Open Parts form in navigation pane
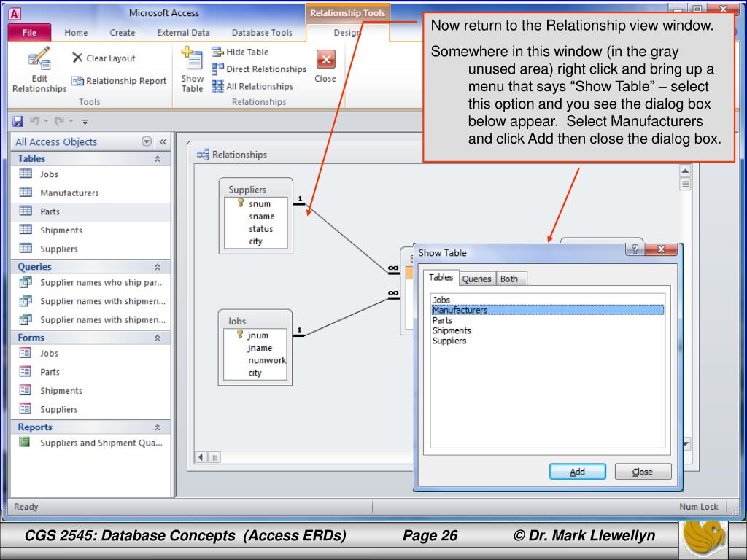Screen dimensions: 747x560 [x=90, y=372]
